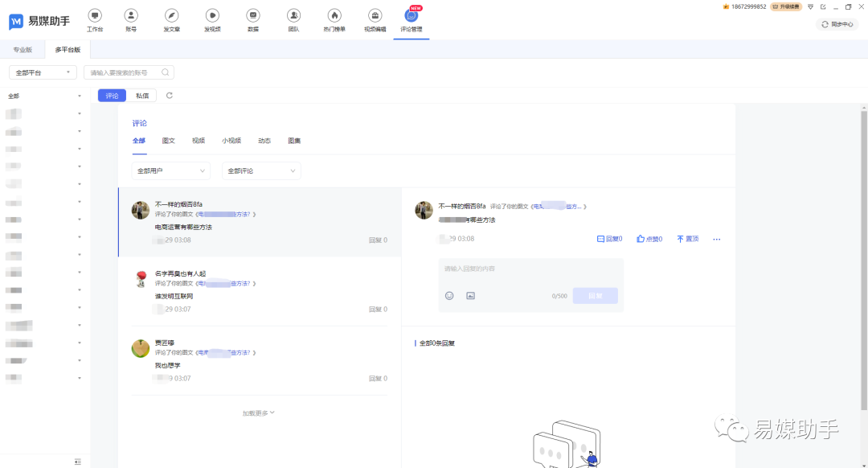Click the search magnifier icon
Screen dimensions: 868x468
165,72
